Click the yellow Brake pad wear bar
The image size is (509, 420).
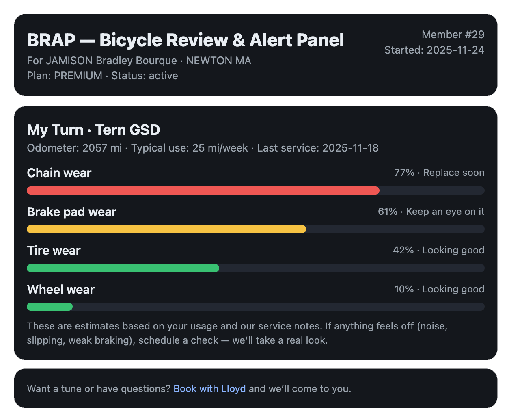166,229
